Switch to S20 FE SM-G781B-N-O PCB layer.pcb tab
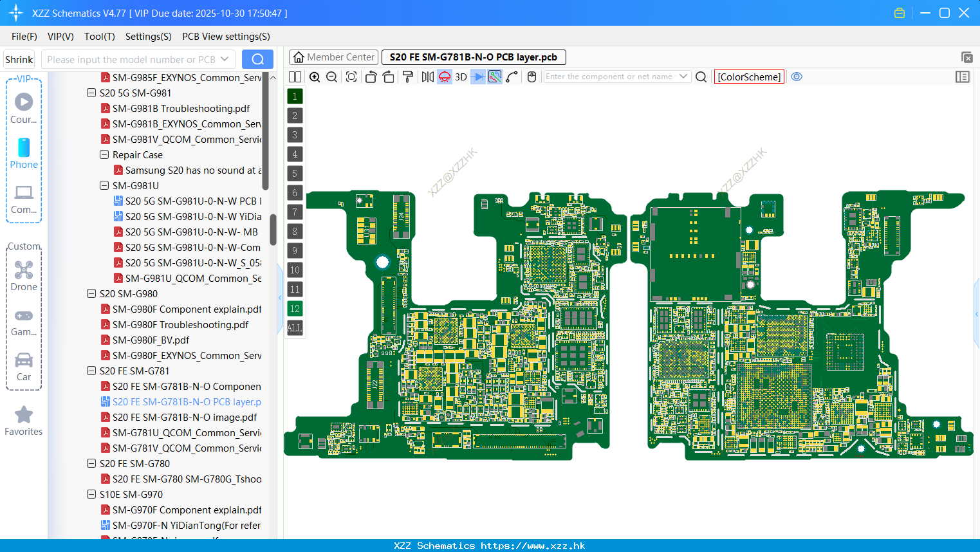Screen dimensions: 980x552 474,57
